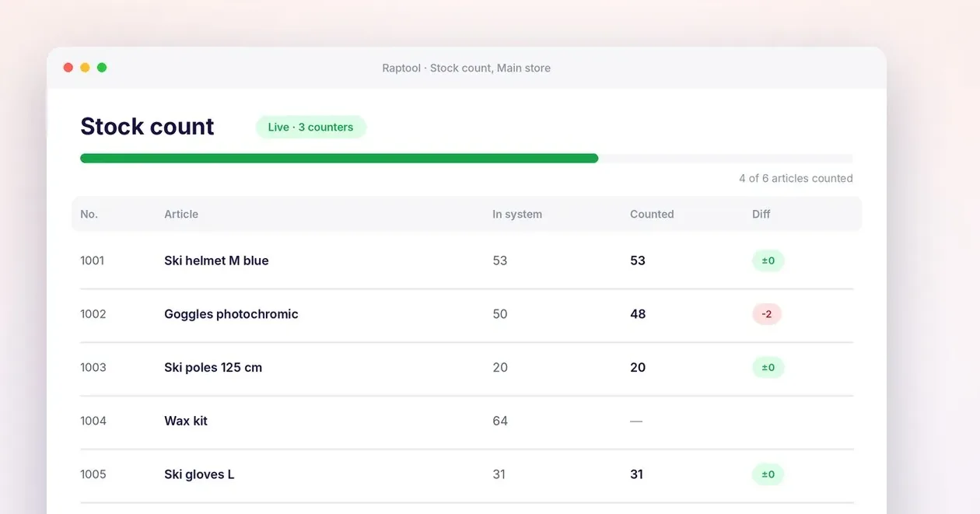The width and height of the screenshot is (980, 514).
Task: Click counted value 20 for Ski poles
Action: [638, 367]
